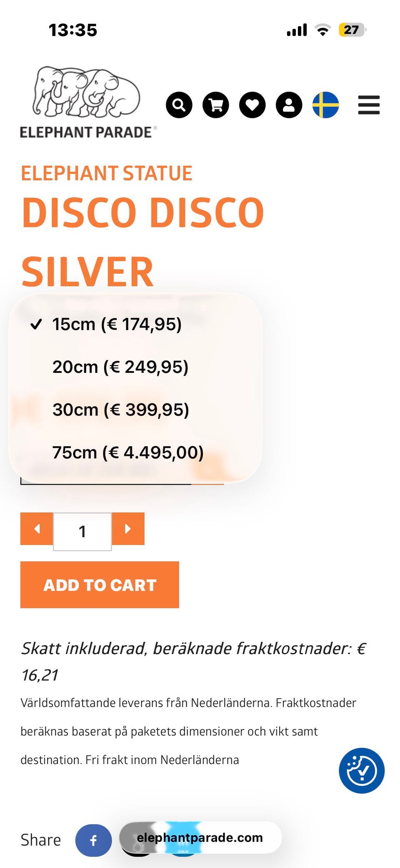The image size is (400, 868).
Task: Tap the elephantparade.com address pill
Action: click(x=200, y=837)
